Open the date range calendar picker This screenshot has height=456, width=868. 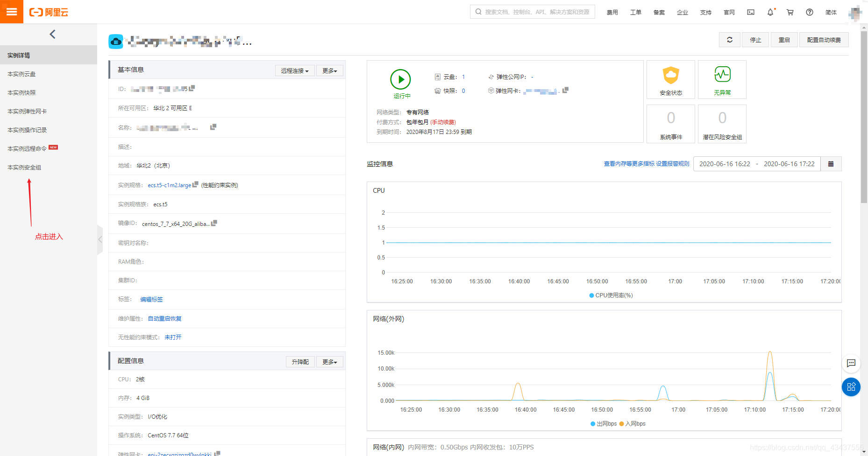(831, 164)
